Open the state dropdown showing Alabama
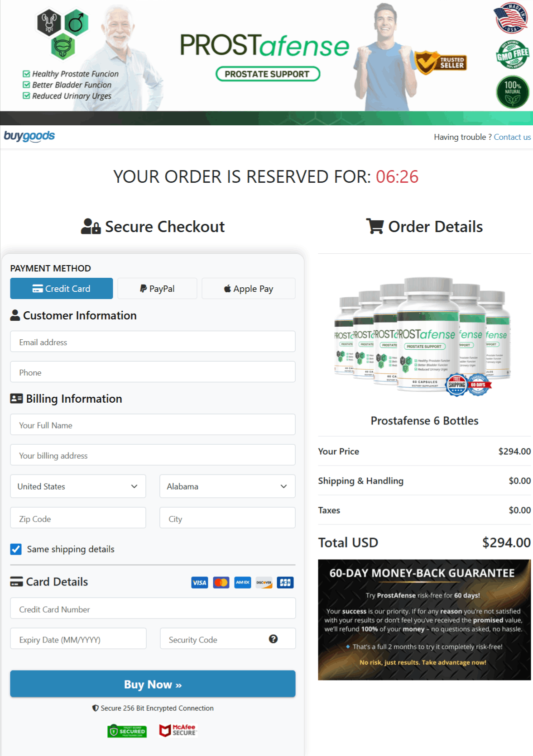This screenshot has height=756, width=533. click(227, 486)
